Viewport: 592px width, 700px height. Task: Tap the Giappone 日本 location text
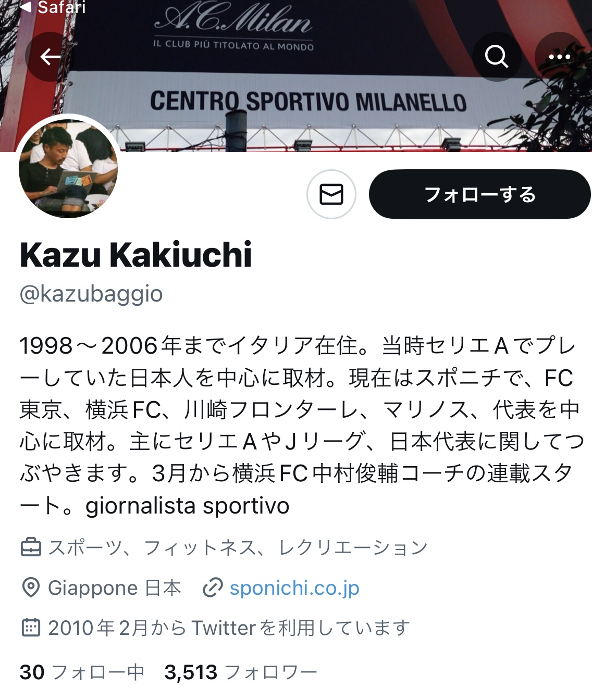coord(115,587)
